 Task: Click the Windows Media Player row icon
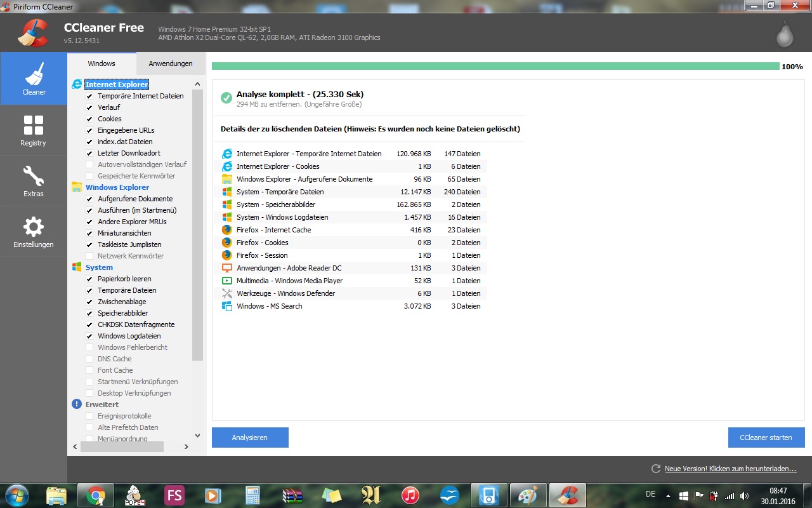(x=227, y=281)
